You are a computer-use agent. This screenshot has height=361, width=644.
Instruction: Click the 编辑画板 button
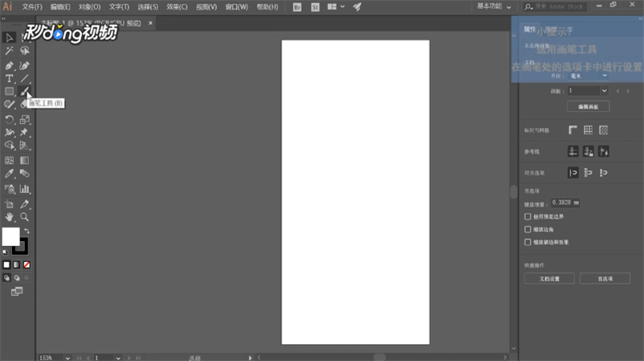(589, 107)
